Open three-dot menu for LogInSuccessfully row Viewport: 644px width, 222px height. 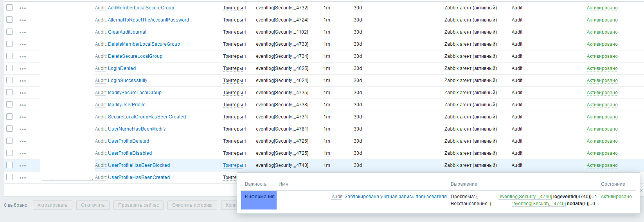click(23, 81)
